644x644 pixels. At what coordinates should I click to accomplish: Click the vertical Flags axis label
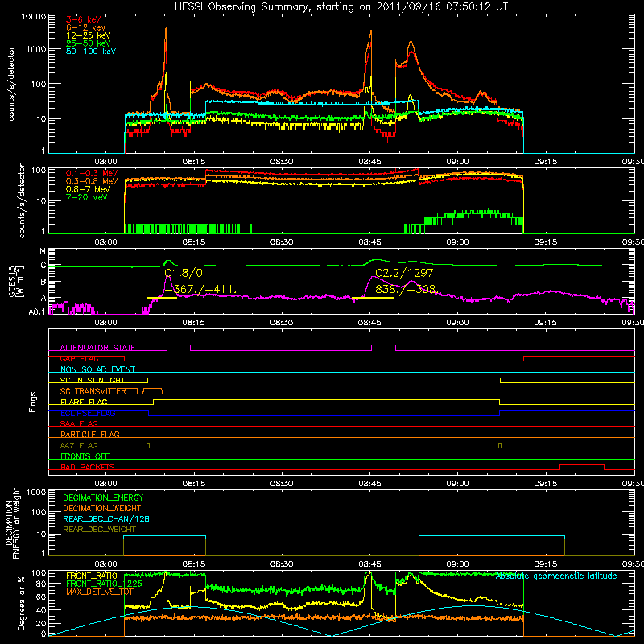(33, 402)
